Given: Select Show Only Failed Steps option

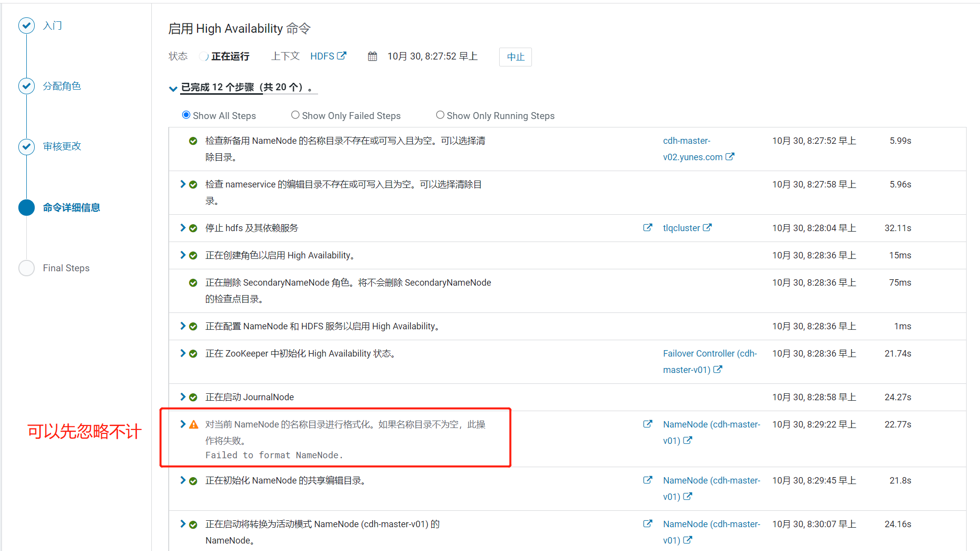Looking at the screenshot, I should click(295, 115).
